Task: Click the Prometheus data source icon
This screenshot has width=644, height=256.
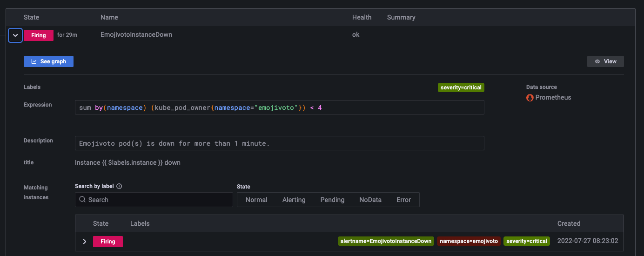Action: (530, 98)
